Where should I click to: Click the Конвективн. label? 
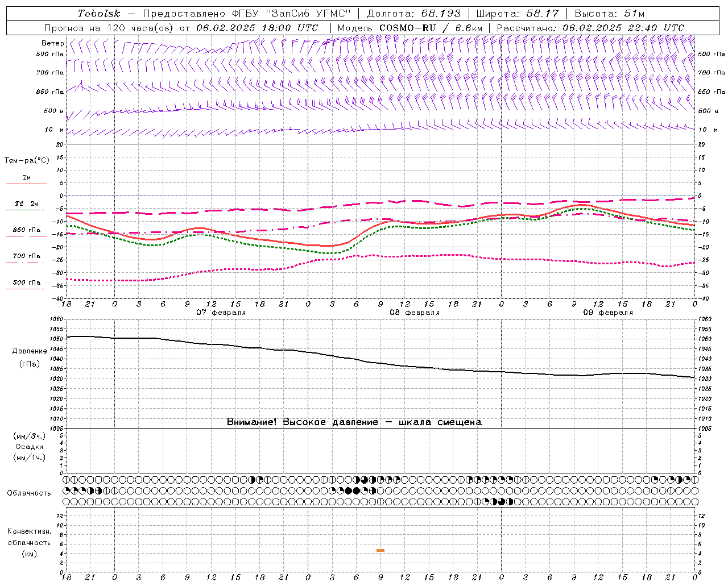[30, 531]
